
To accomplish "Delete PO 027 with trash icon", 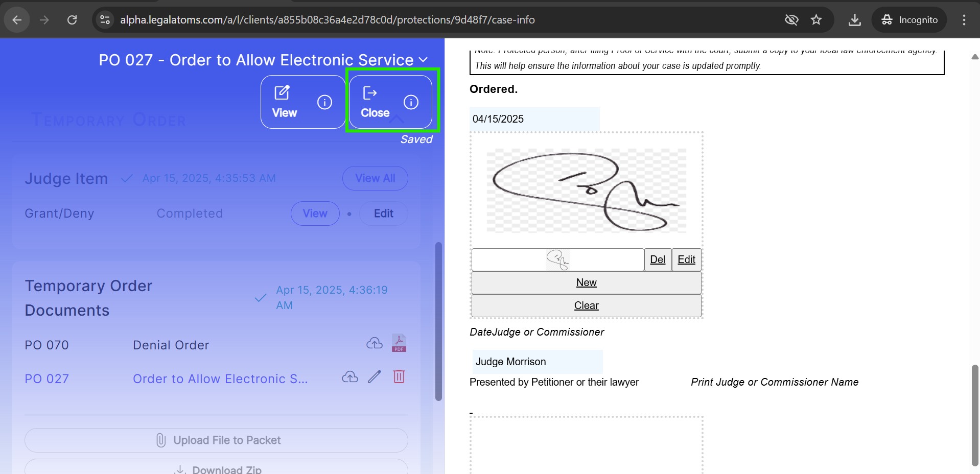I will (399, 377).
